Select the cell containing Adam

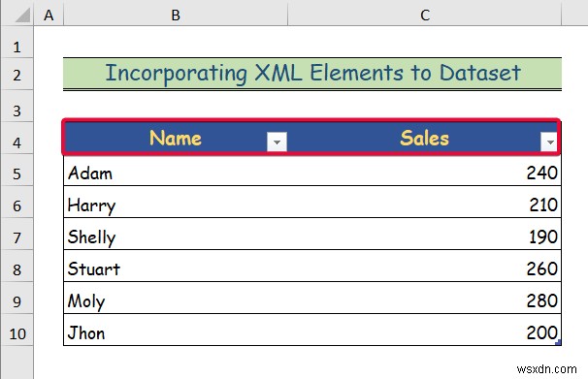point(176,171)
